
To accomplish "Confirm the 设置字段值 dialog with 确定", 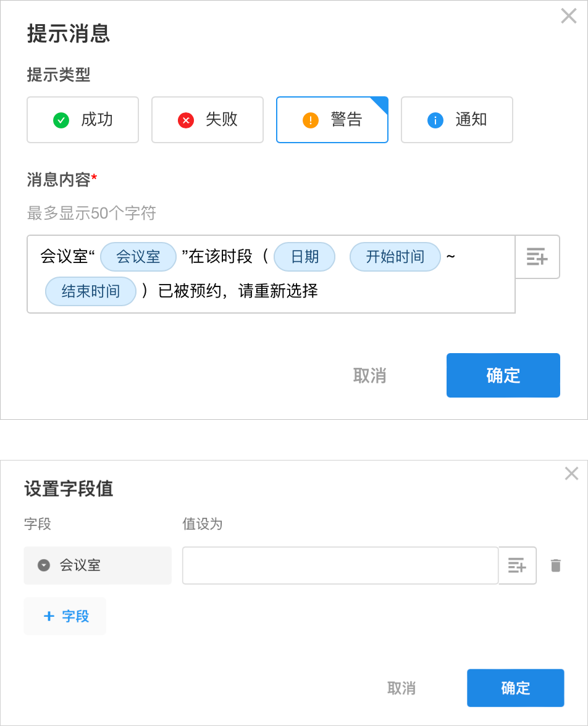I will 515,688.
